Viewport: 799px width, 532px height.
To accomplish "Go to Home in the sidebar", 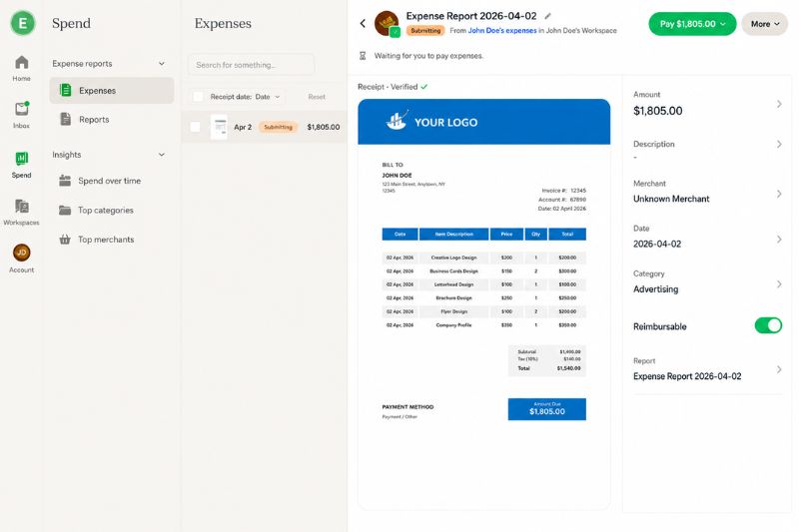I will (x=21, y=69).
